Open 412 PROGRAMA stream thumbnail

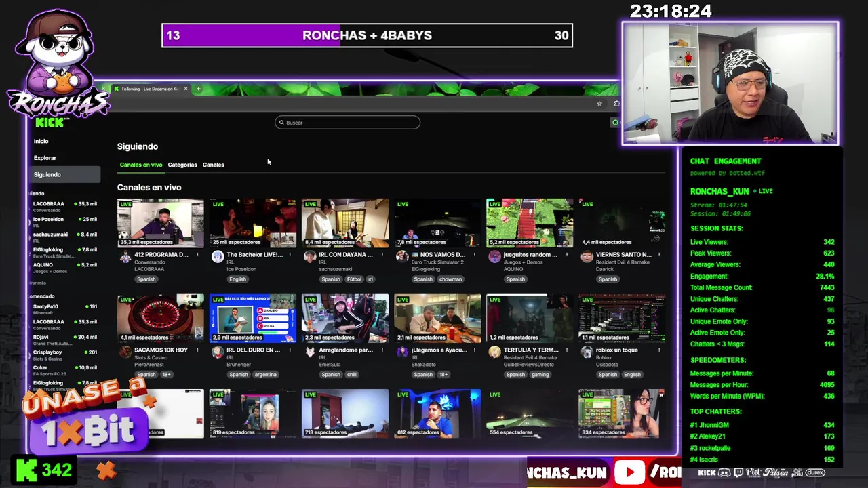(x=160, y=222)
